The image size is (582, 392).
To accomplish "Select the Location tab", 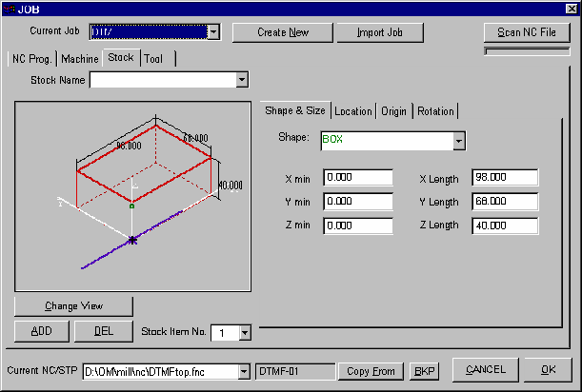I will tap(352, 111).
